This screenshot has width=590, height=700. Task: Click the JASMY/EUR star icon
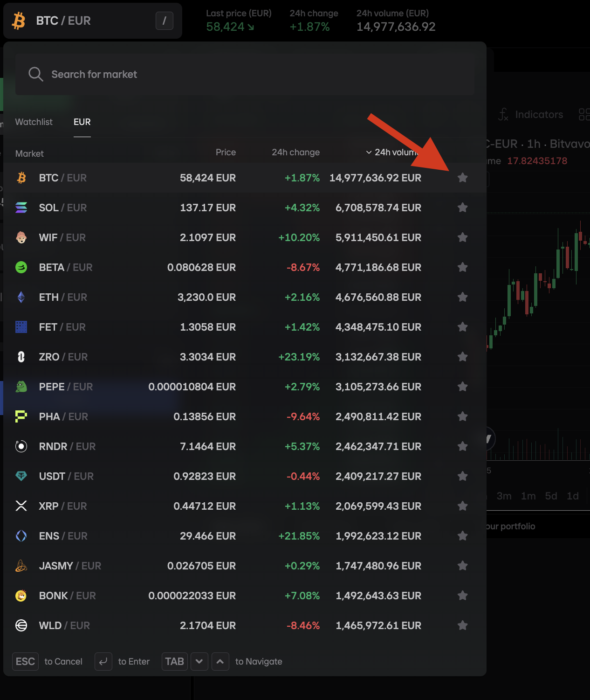(x=462, y=566)
